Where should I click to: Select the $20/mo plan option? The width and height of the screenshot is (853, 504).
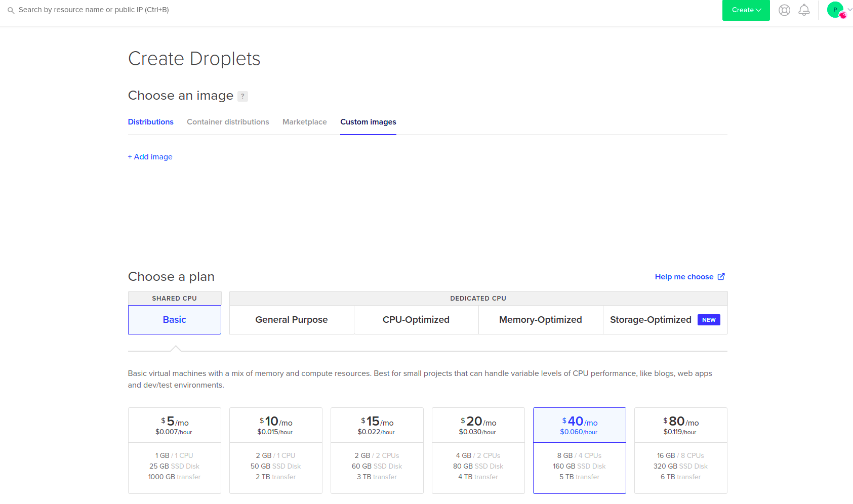pyautogui.click(x=478, y=450)
